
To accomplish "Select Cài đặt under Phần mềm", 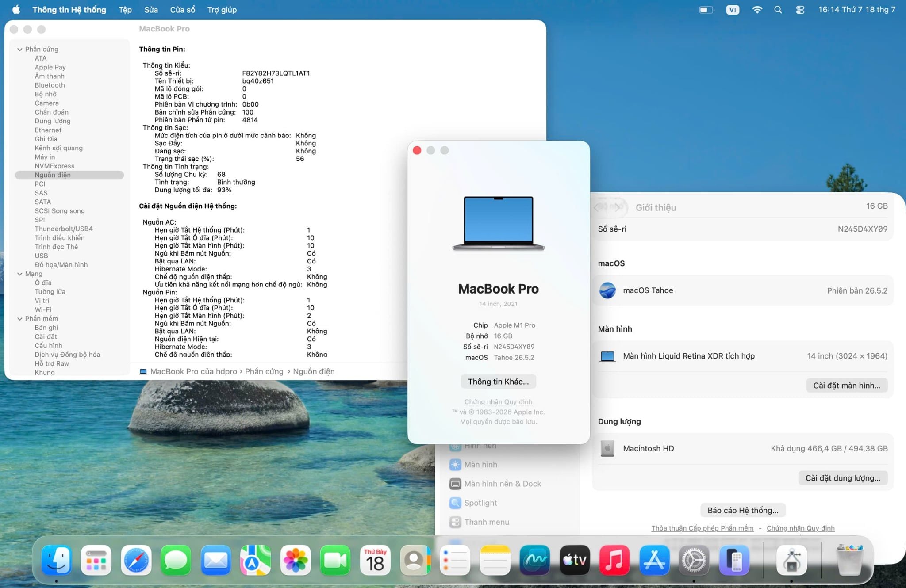I will [x=46, y=337].
